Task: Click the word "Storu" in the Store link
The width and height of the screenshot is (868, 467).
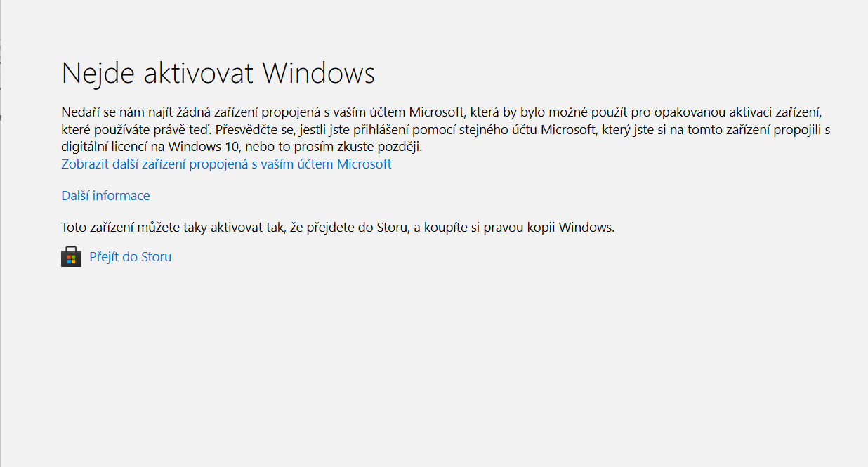Action: [157, 257]
